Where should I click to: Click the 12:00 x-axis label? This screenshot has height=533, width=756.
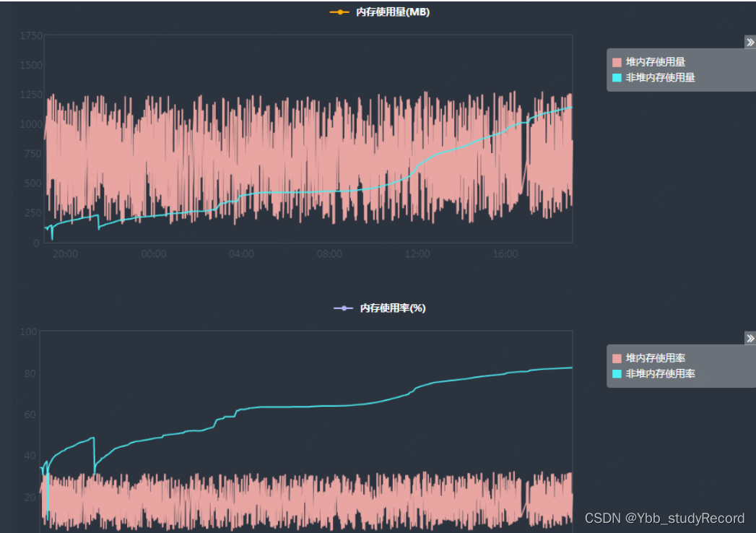417,253
